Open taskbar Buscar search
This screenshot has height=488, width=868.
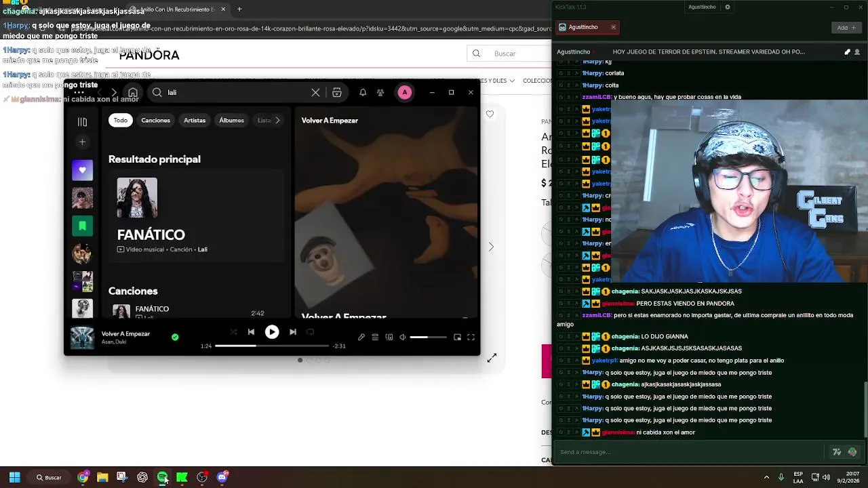50,477
